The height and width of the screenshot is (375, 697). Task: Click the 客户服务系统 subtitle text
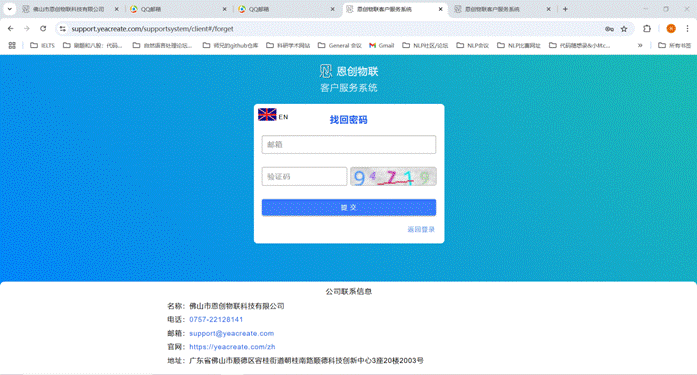pyautogui.click(x=349, y=88)
